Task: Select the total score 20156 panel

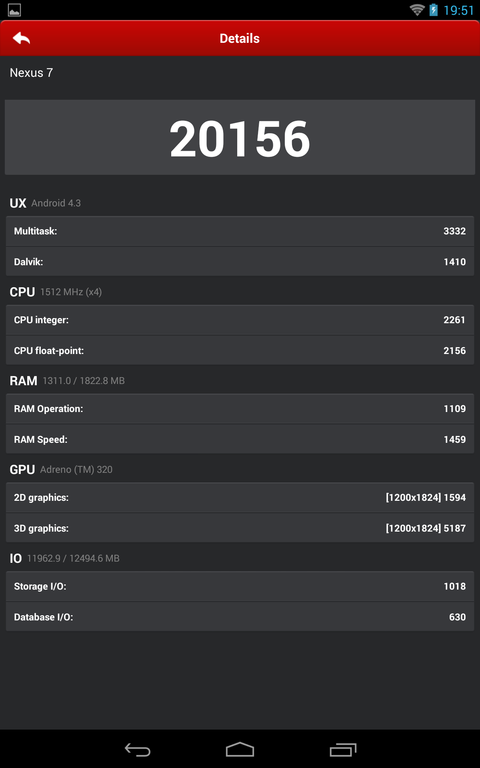Action: 240,137
